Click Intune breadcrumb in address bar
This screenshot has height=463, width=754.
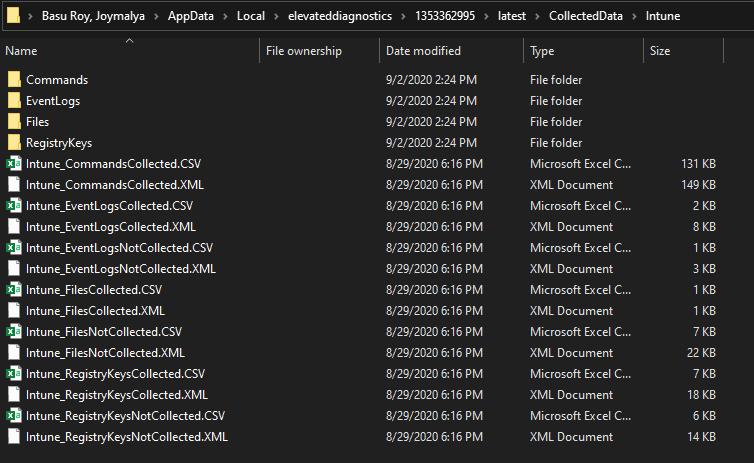pos(663,16)
